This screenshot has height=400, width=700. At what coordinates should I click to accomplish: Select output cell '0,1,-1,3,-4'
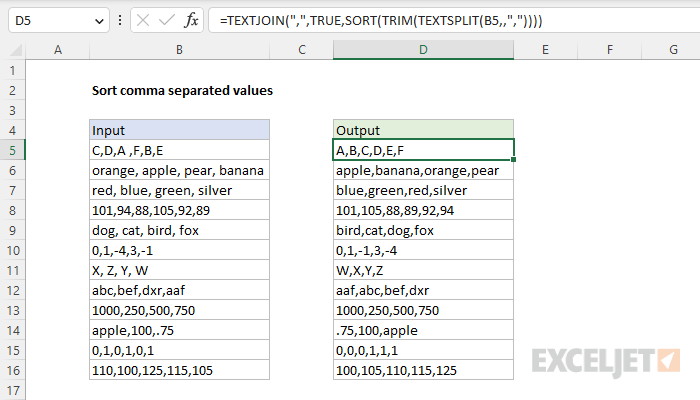click(423, 250)
